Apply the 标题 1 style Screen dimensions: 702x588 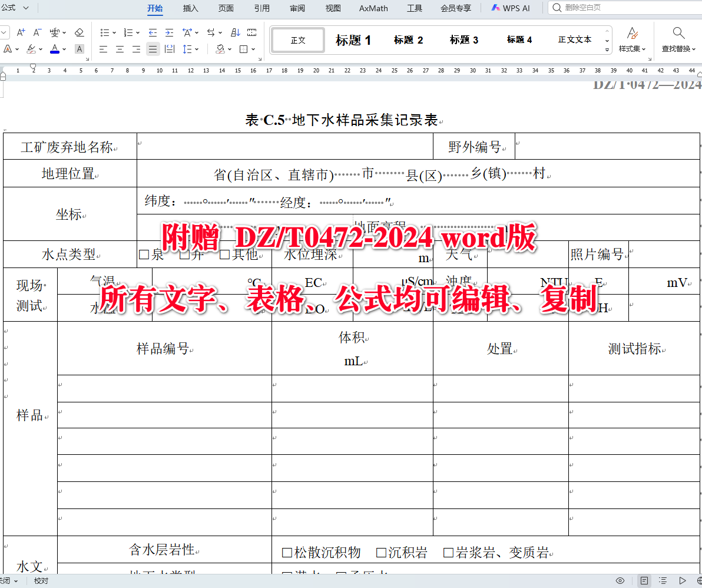(x=354, y=39)
